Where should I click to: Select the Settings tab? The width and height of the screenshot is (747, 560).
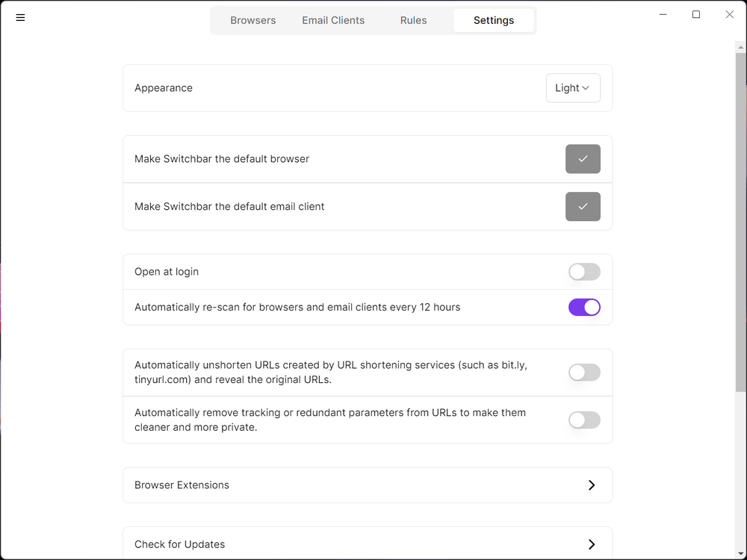(494, 20)
